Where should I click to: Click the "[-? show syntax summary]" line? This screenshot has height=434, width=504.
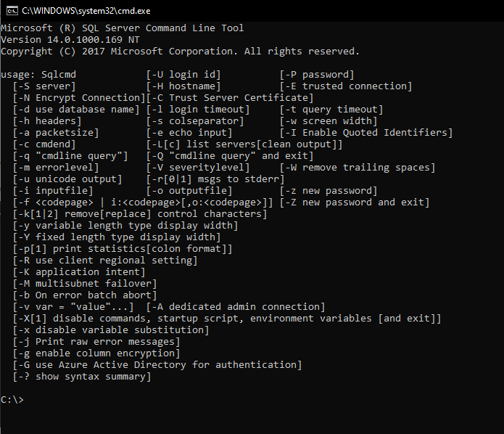(82, 377)
